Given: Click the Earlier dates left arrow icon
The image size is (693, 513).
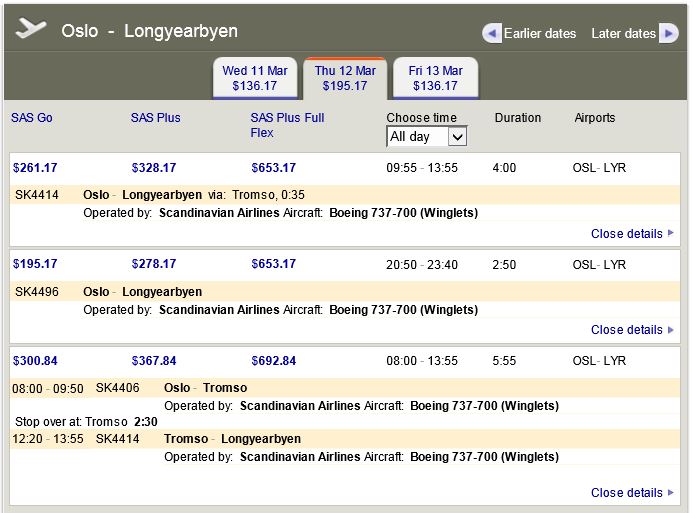Looking at the screenshot, I should 492,34.
